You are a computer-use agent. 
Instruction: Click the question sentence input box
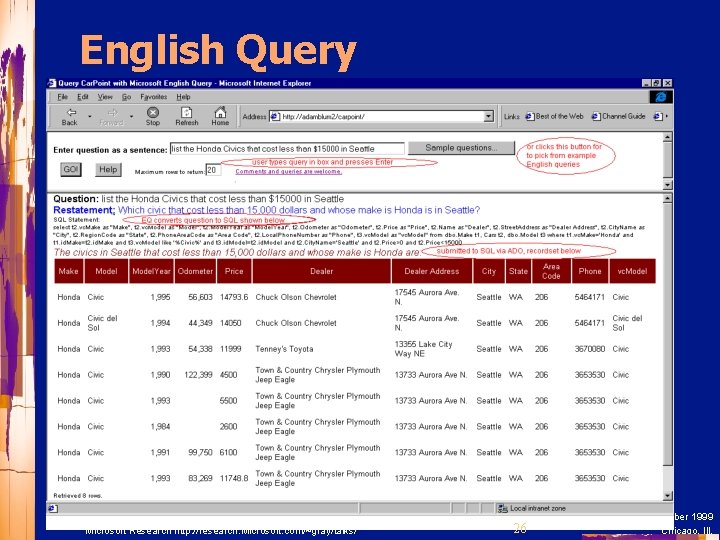(287, 149)
